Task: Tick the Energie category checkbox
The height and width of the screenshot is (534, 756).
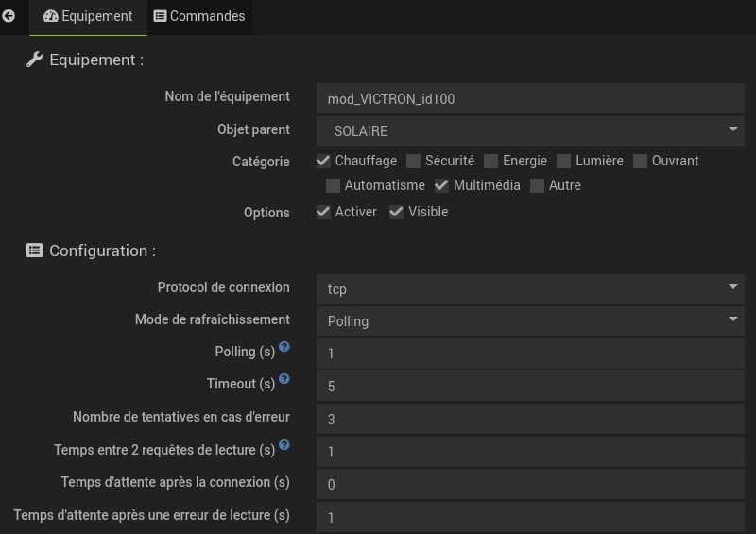Action: [491, 161]
